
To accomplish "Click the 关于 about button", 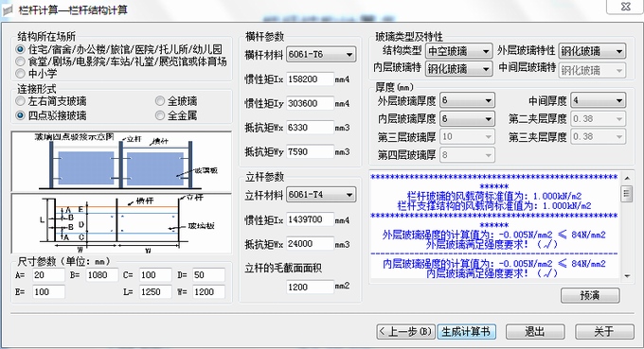I will point(604,331).
